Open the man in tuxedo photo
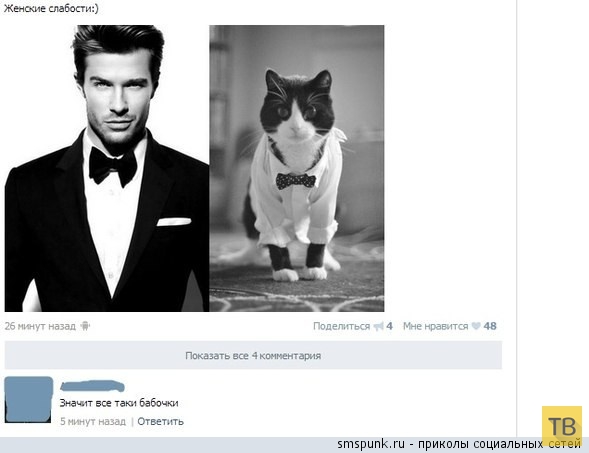The image size is (589, 453). [107, 168]
